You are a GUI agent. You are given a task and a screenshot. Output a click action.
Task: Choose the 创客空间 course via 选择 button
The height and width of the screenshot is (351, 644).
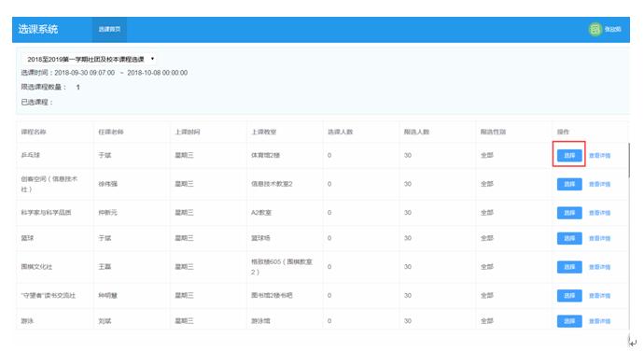click(569, 184)
